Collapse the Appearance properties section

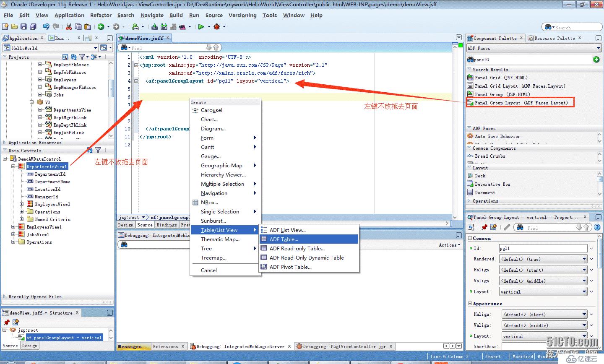coord(470,304)
